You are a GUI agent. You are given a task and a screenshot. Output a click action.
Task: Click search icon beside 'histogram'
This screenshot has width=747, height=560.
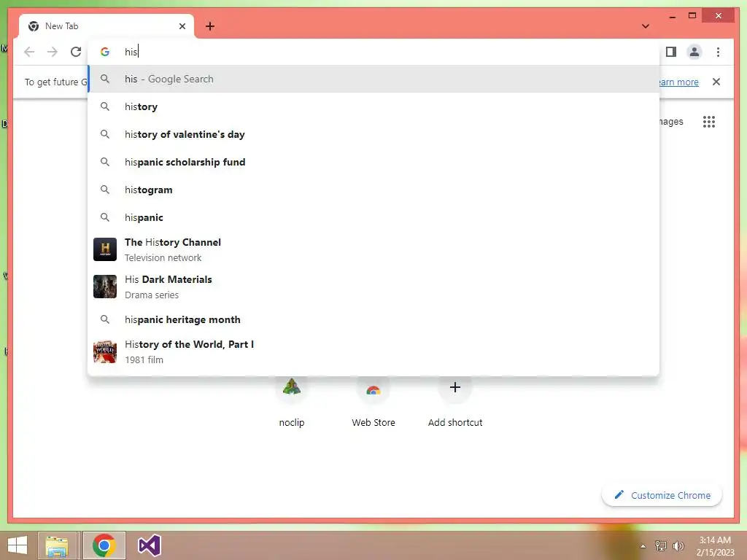[x=105, y=190]
